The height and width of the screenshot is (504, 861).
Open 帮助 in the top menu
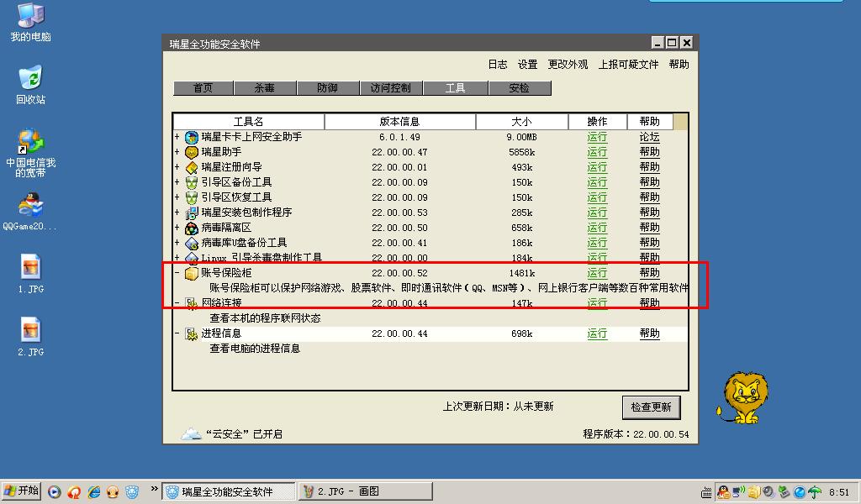point(679,64)
